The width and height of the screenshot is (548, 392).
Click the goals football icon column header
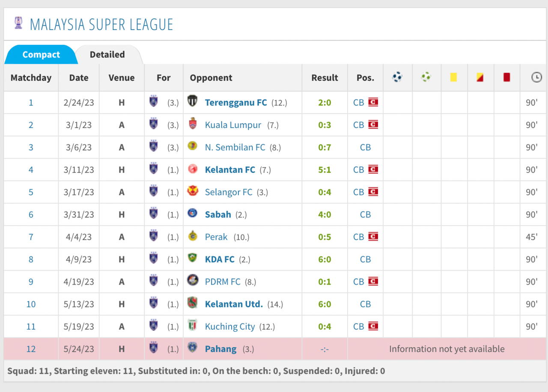[397, 77]
